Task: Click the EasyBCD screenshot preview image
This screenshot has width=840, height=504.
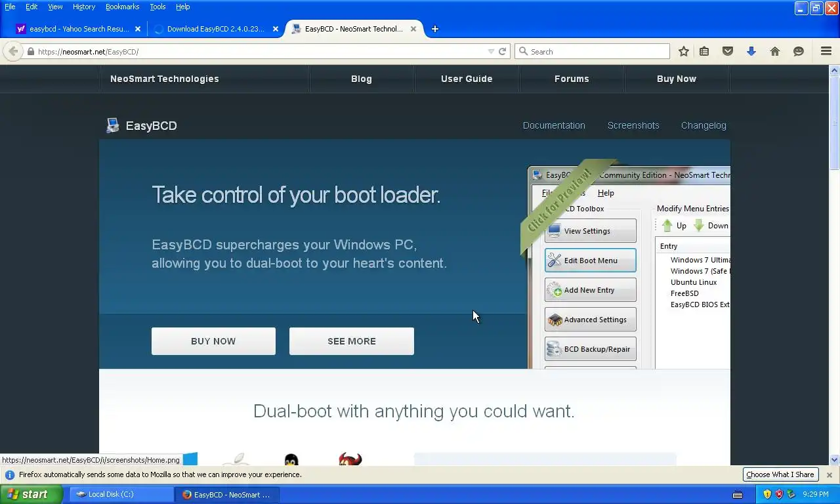Action: pyautogui.click(x=629, y=267)
